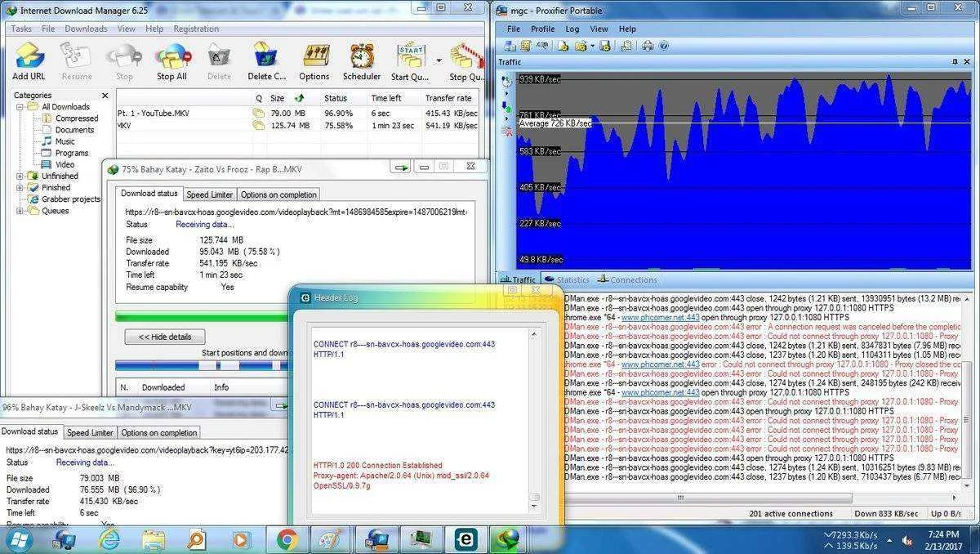The image size is (980, 554).
Task: Click Proxifier Name Resolution toolbar icon
Action: click(541, 46)
